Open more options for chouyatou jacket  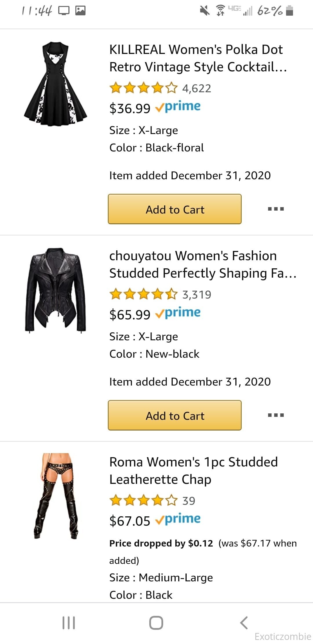[x=276, y=415]
